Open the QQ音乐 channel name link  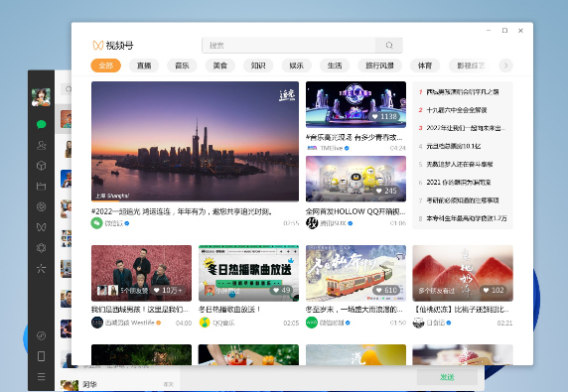pos(223,323)
